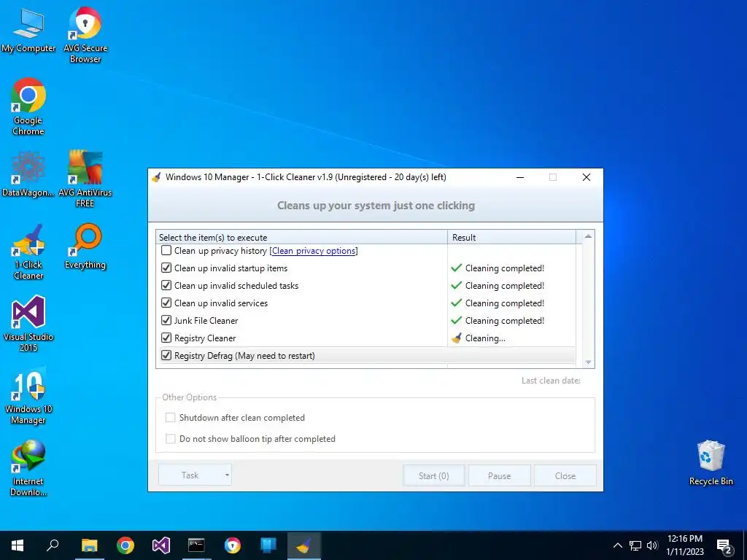Open taskbar search magnifier

pyautogui.click(x=53, y=545)
